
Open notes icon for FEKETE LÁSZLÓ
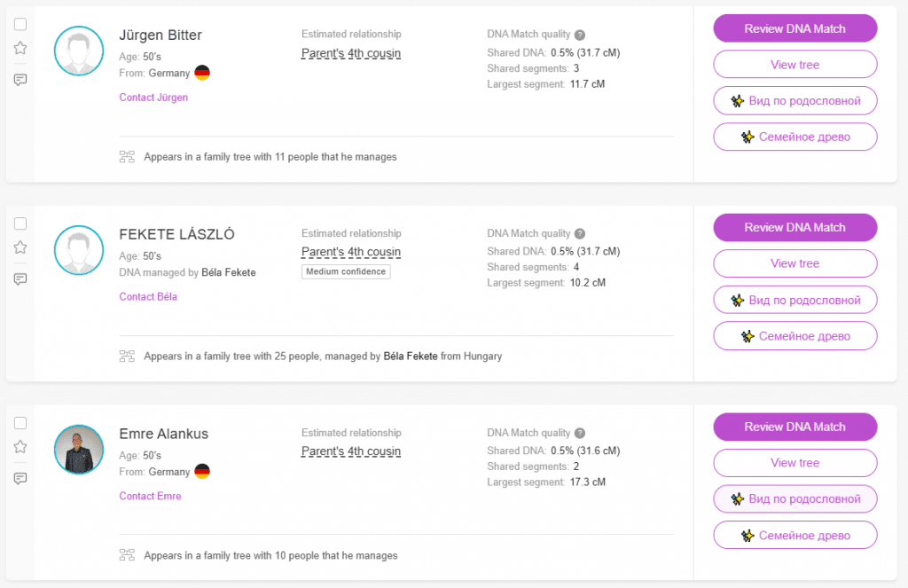click(20, 279)
